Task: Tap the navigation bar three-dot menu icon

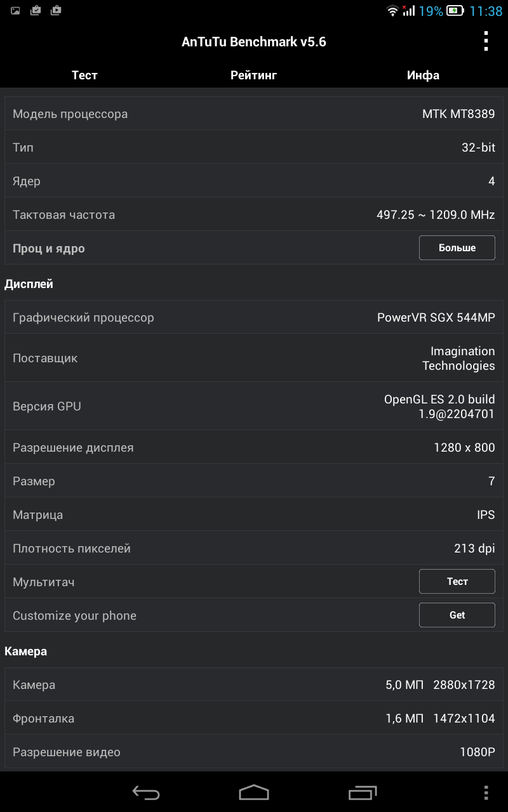Action: (x=486, y=792)
